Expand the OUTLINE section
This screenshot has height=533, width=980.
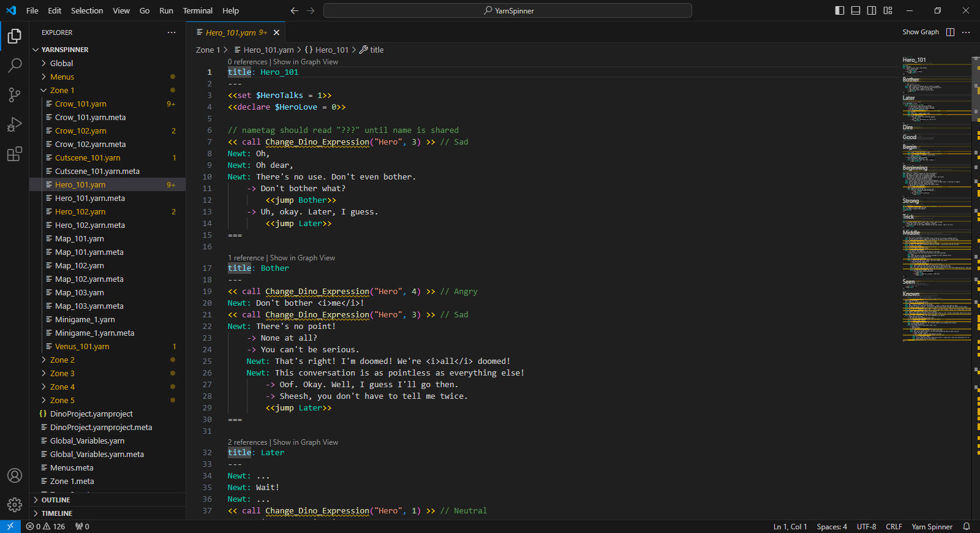(56, 500)
